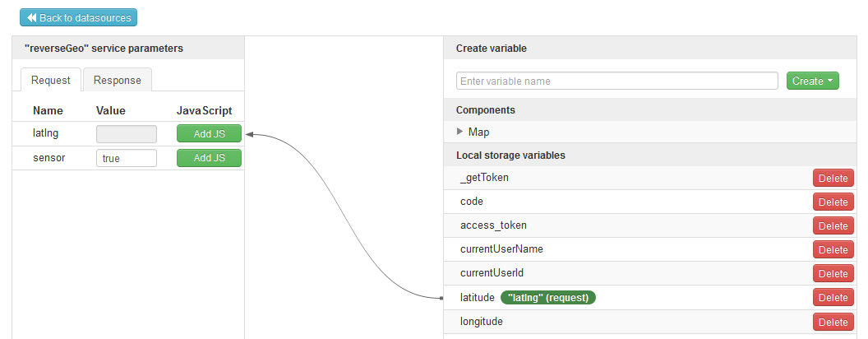
Task: Click the Back to datasources button
Action: pyautogui.click(x=79, y=17)
